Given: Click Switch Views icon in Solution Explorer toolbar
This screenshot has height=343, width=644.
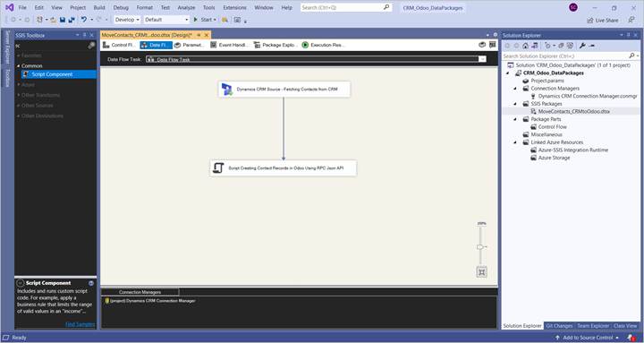Looking at the screenshot, I should 534,46.
